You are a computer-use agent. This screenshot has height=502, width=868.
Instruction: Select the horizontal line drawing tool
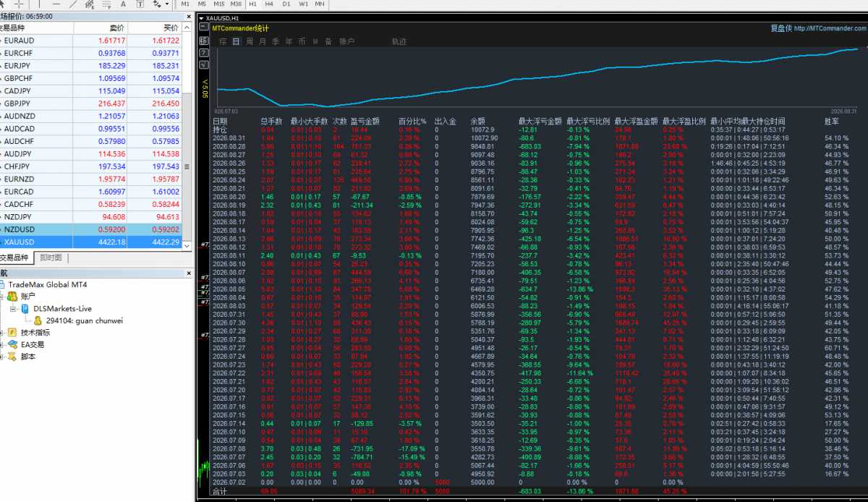point(56,4)
